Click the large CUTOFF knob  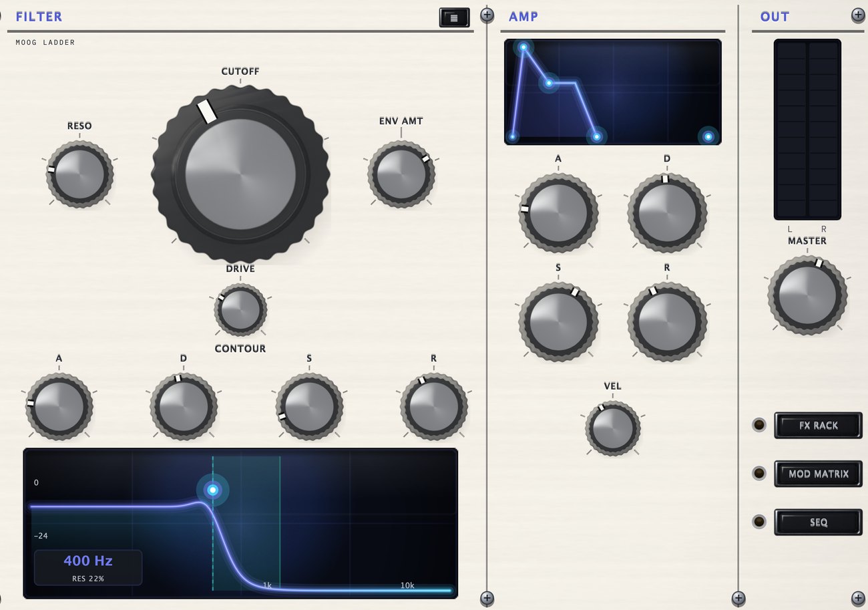click(240, 175)
